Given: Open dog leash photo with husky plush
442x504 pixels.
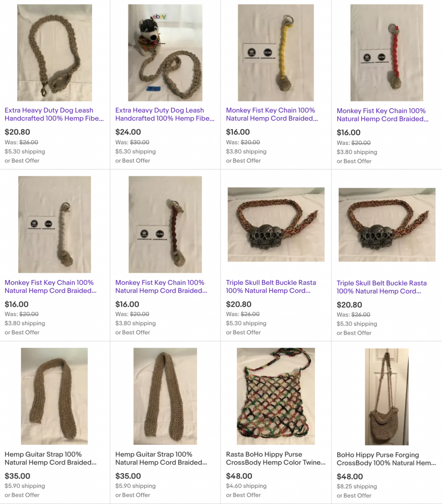Looking at the screenshot, I should [165, 53].
